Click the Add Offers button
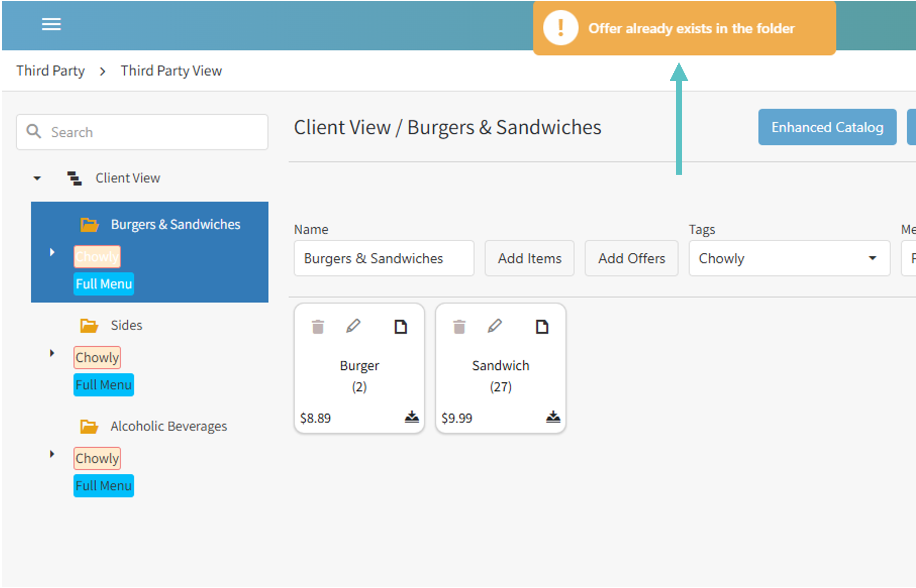Screen dimensions: 916x588 (631, 258)
